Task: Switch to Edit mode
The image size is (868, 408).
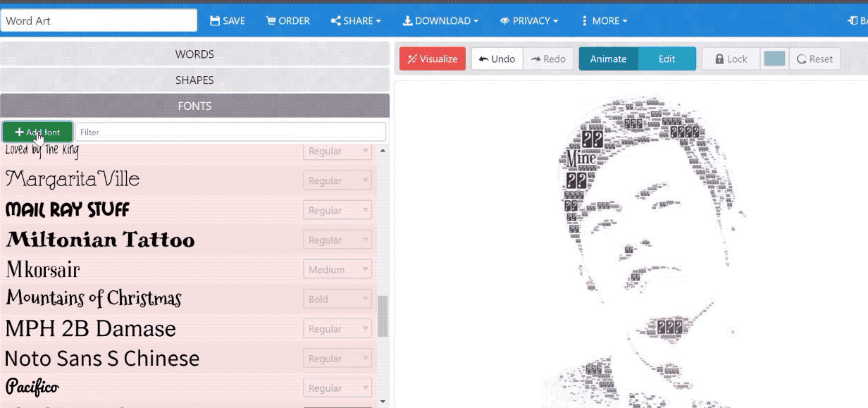Action: tap(667, 58)
